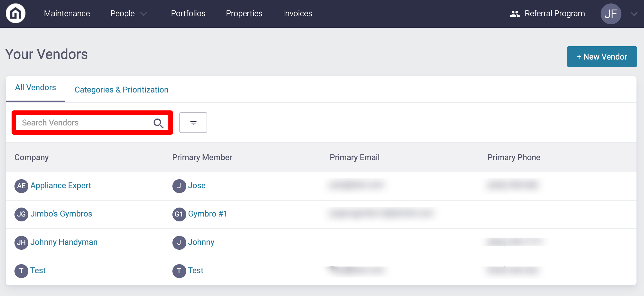Open the Test vendor link
This screenshot has width=644, height=296.
click(38, 270)
